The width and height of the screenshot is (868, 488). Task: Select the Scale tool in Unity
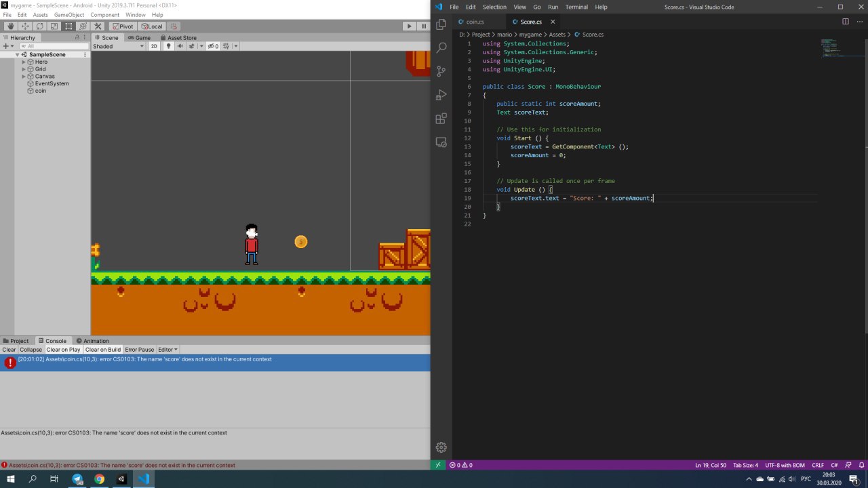pyautogui.click(x=54, y=26)
